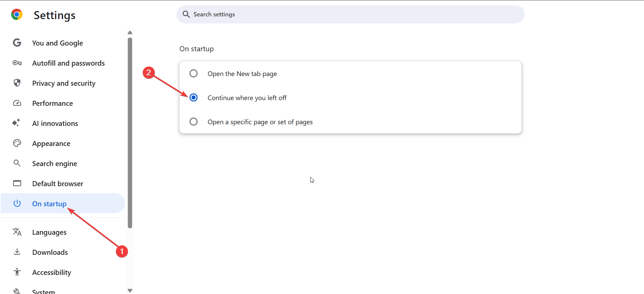This screenshot has height=294, width=644.
Task: Click the Chrome logo icon
Action: pos(16,15)
